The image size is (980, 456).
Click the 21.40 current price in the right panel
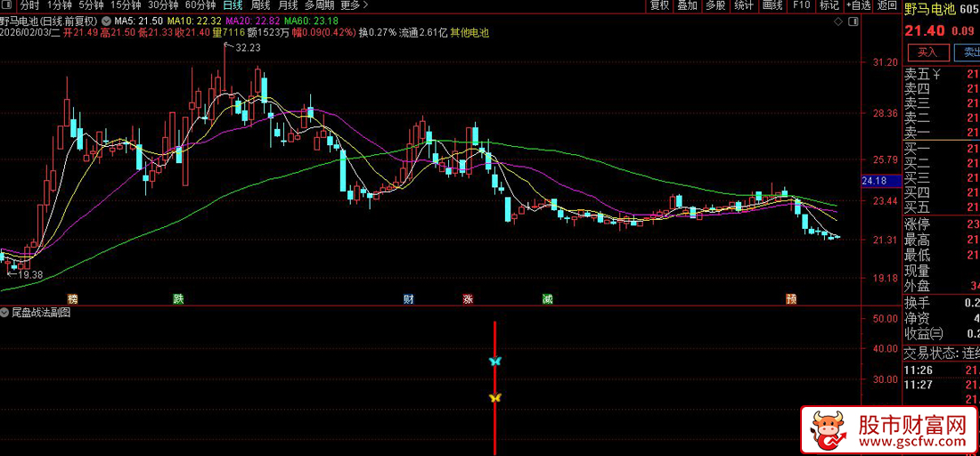coord(925,30)
